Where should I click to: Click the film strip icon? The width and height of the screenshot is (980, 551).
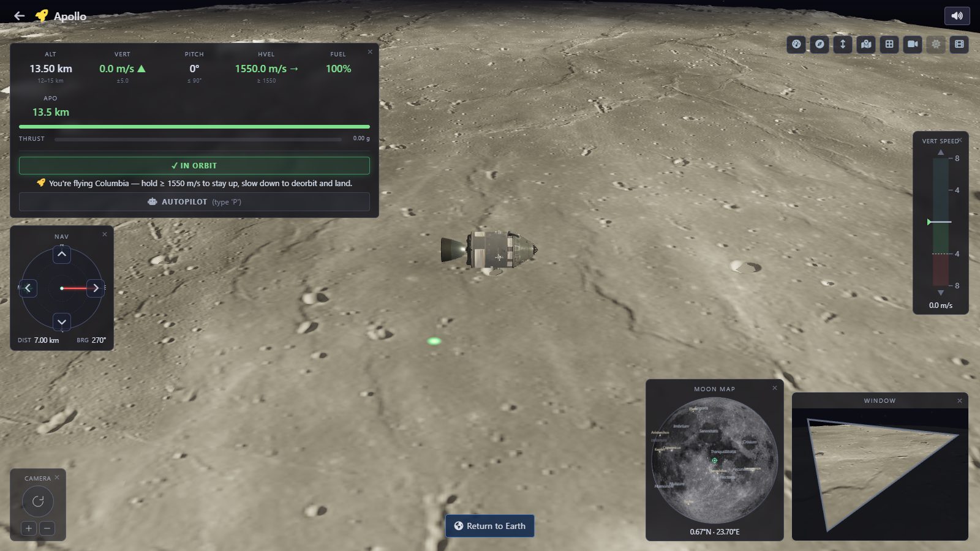pyautogui.click(x=959, y=44)
